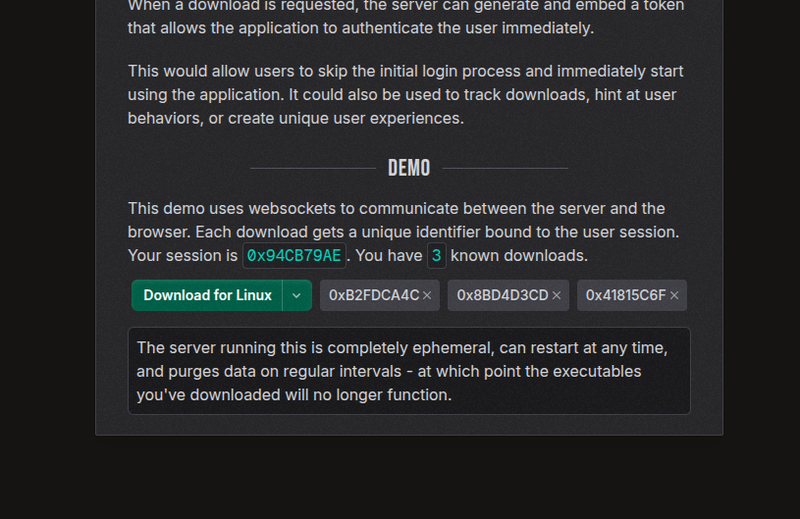This screenshot has height=519, width=800.
Task: Click the Download for Linux button
Action: (207, 296)
